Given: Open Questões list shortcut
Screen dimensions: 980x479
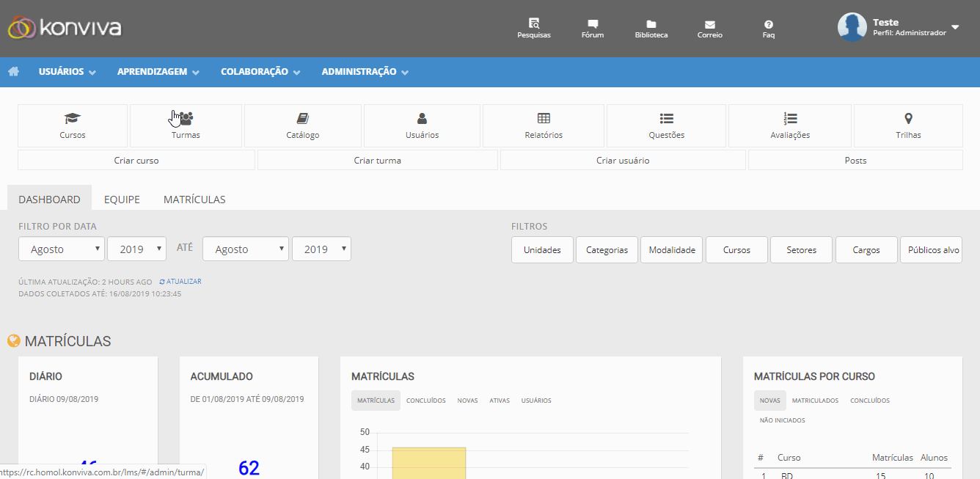Looking at the screenshot, I should (666, 125).
